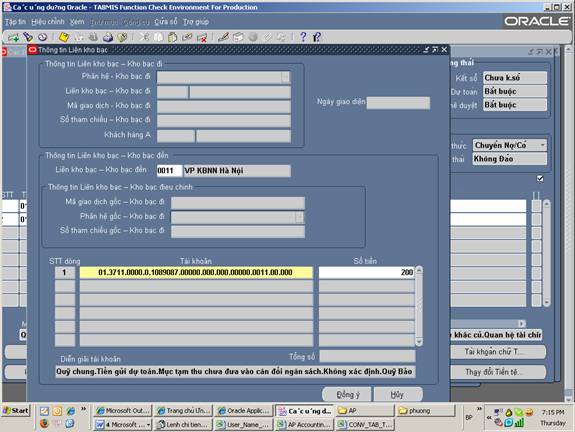Image resolution: width=575 pixels, height=432 pixels.
Task: Click back window grid scrollbar down arrow
Action: click(x=547, y=303)
